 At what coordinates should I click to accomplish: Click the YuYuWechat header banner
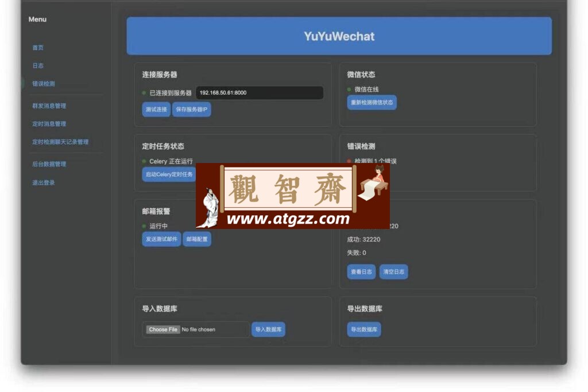coord(339,36)
